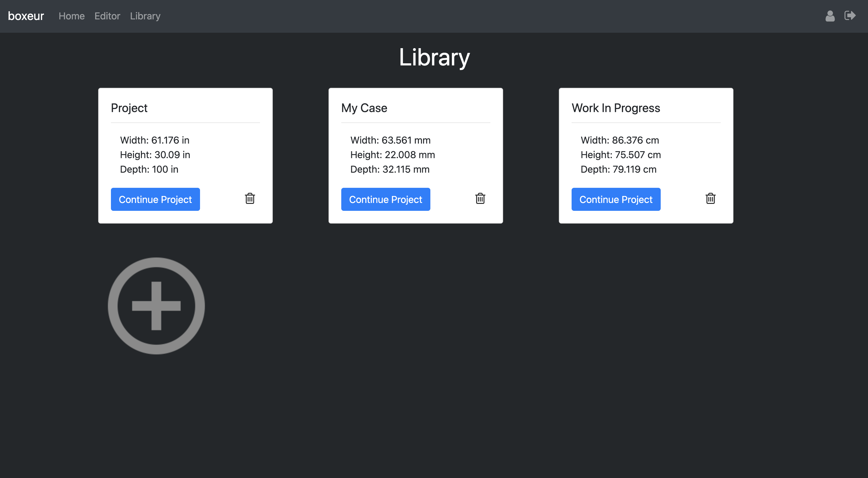The image size is (868, 478).
Task: Go to Home in navigation bar
Action: point(72,16)
